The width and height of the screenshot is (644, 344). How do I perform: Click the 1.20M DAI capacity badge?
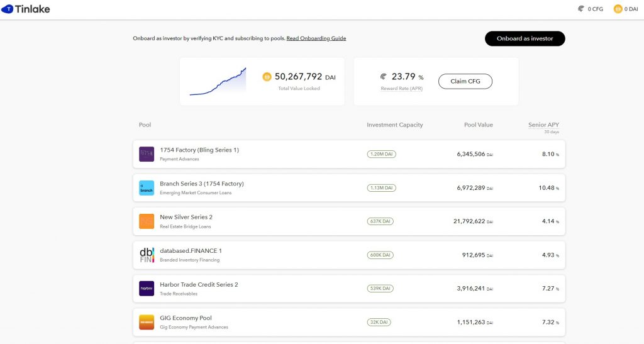(381, 154)
